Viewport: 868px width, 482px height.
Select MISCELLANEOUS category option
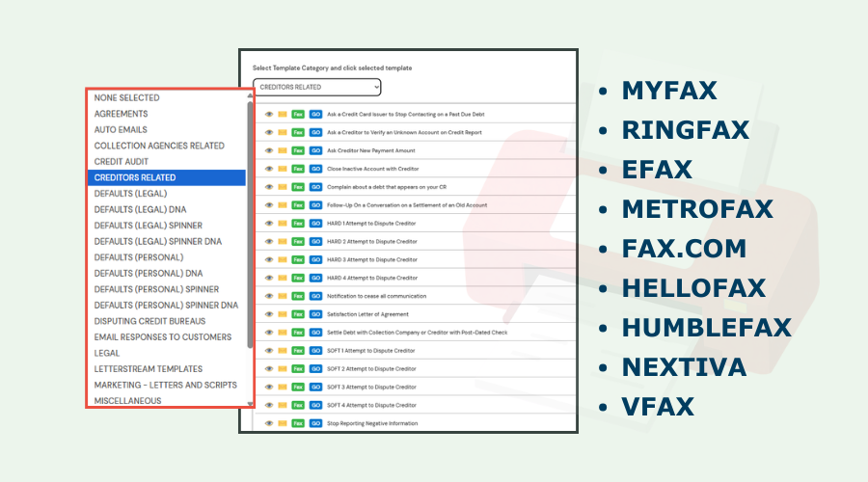167,401
